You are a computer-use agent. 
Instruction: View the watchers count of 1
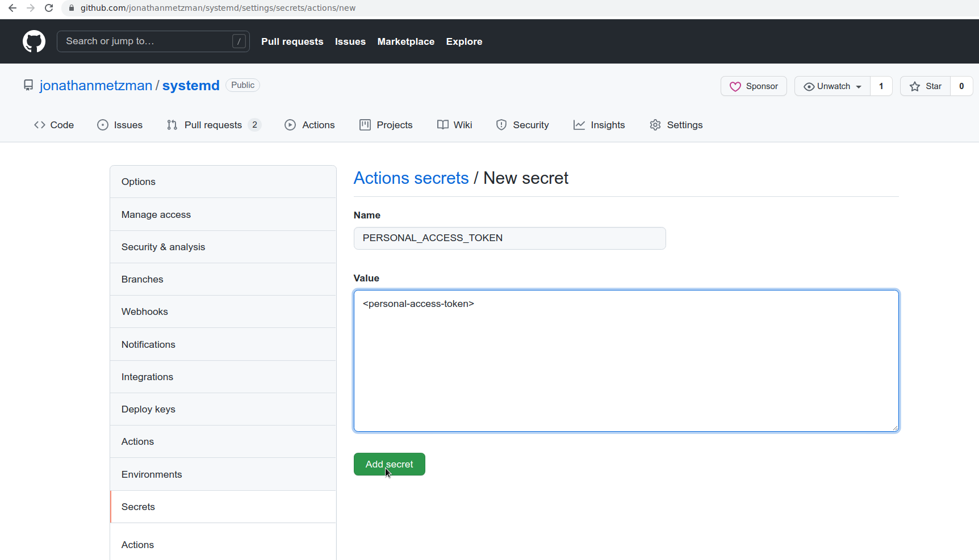[881, 86]
